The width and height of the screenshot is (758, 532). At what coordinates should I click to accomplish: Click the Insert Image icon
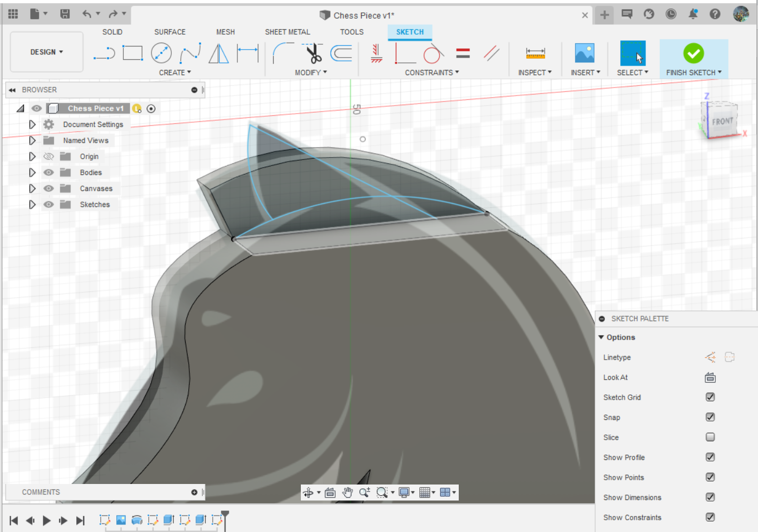coord(585,53)
